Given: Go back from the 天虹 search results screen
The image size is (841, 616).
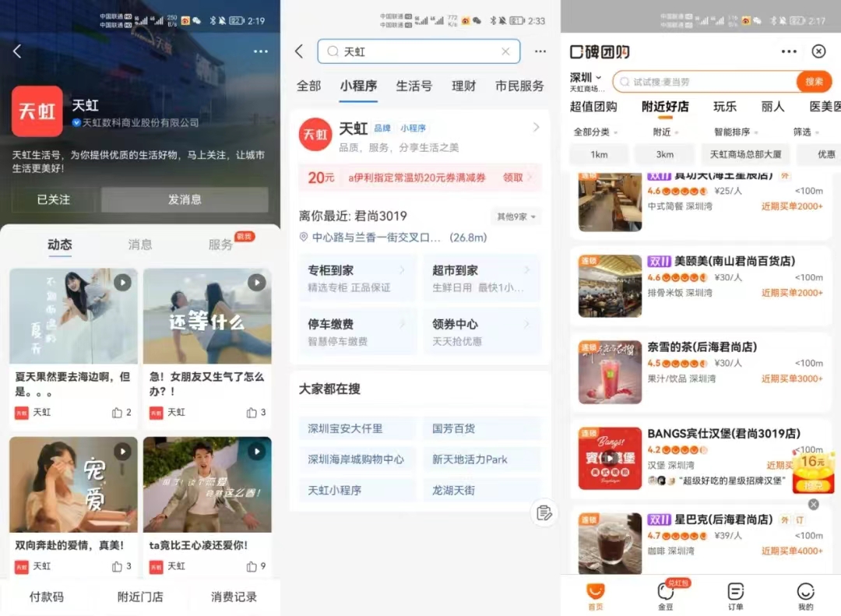Looking at the screenshot, I should [x=299, y=51].
